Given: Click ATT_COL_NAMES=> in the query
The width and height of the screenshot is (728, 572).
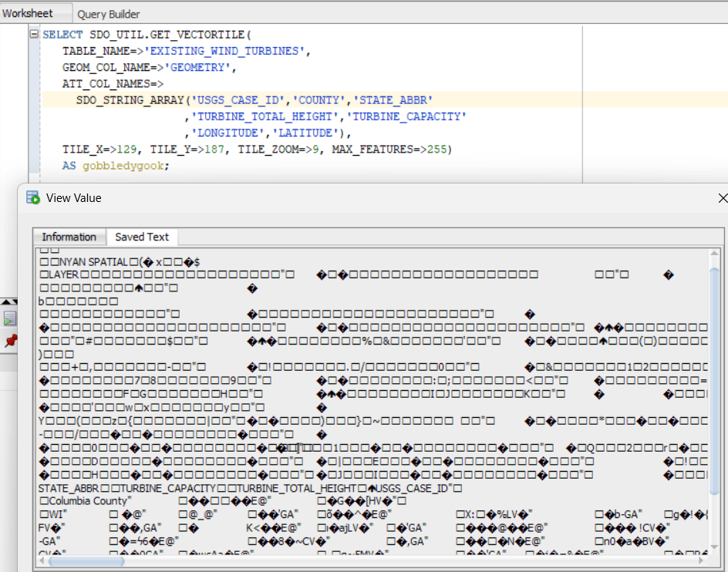Looking at the screenshot, I should 113,84.
